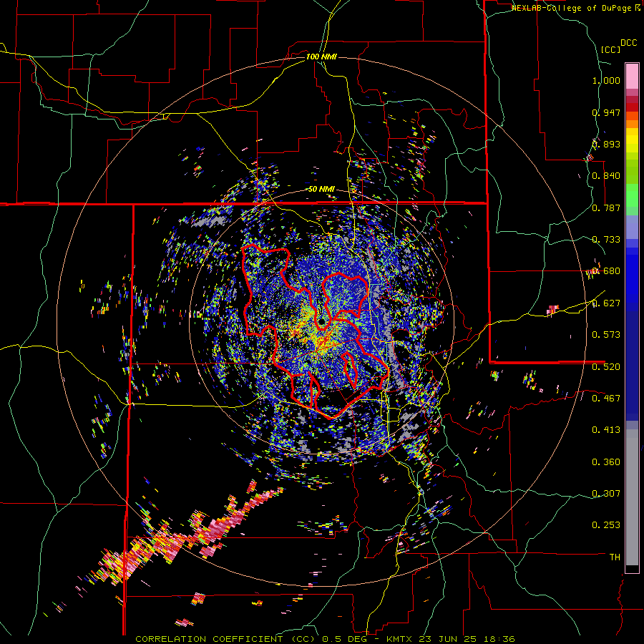Click the 0.680 scale value

(x=606, y=271)
